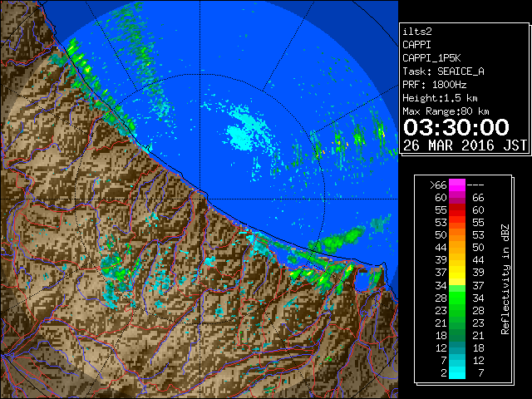Click the 'Max Range:80 km' line
This screenshot has height=399, width=532.
pyautogui.click(x=446, y=111)
